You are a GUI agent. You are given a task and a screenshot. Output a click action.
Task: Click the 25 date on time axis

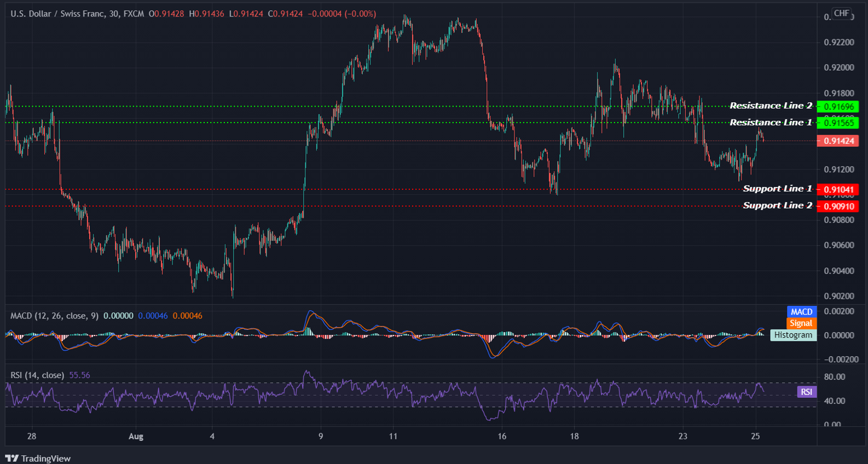click(x=755, y=437)
